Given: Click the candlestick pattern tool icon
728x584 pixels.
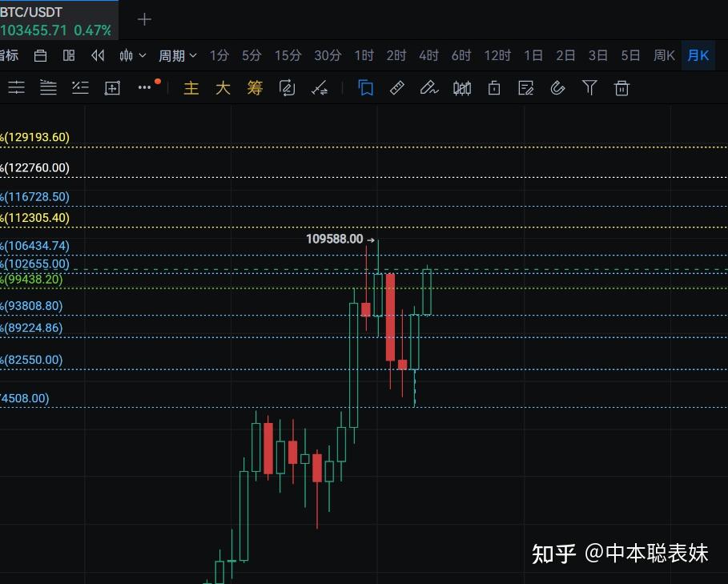Looking at the screenshot, I should 462,88.
